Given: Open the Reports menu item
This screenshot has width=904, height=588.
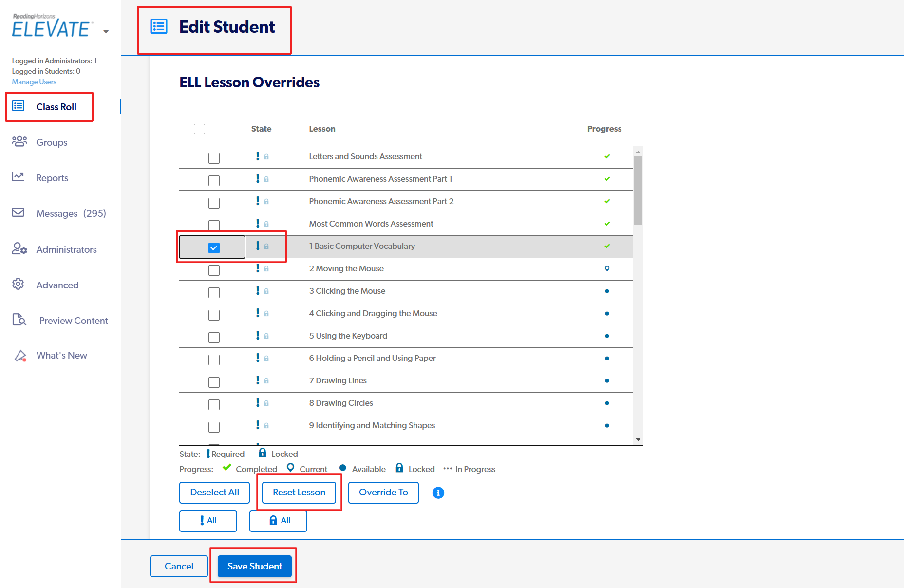Looking at the screenshot, I should 52,178.
